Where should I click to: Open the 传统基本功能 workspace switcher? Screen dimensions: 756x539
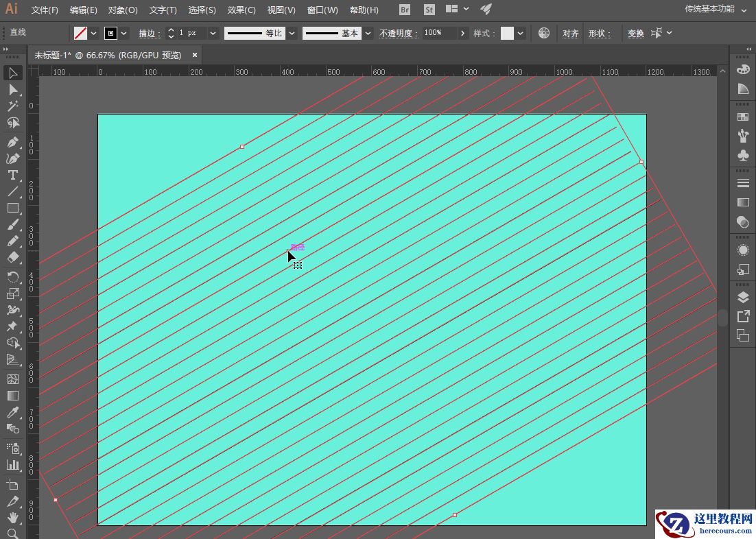[715, 10]
